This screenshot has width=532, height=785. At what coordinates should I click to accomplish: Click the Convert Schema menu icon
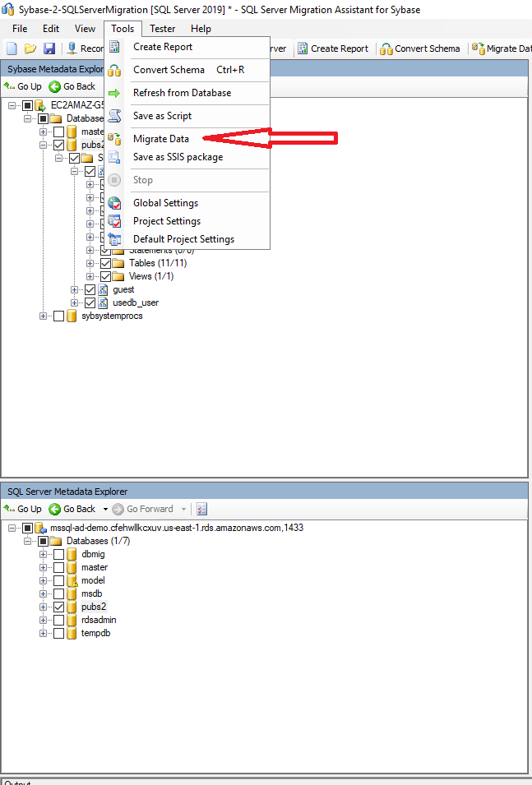click(x=115, y=70)
